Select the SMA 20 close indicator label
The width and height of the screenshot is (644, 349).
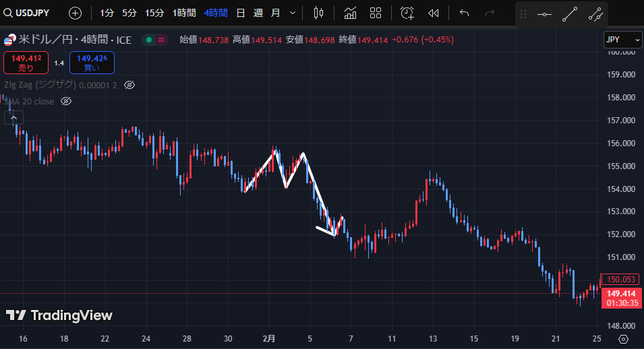point(29,102)
